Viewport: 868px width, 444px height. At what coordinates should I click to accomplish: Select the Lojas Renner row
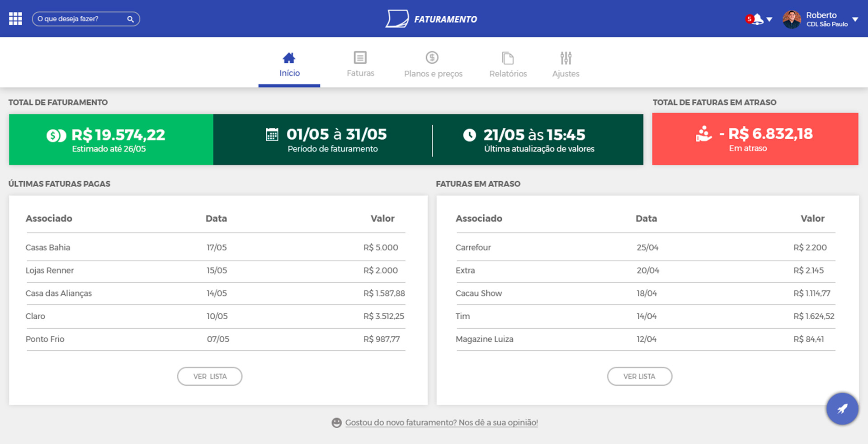216,270
